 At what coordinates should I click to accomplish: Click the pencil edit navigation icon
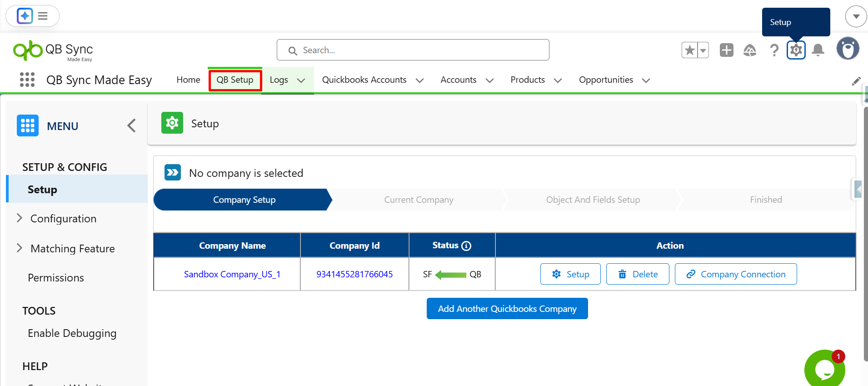(x=856, y=81)
